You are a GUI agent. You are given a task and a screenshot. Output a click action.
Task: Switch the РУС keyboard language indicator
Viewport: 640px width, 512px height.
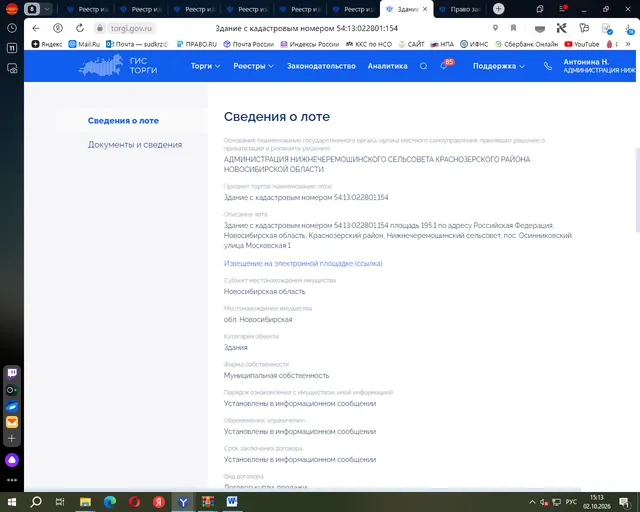click(571, 502)
